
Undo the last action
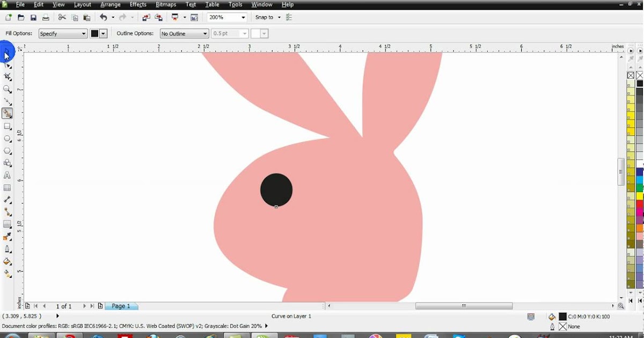coord(103,18)
